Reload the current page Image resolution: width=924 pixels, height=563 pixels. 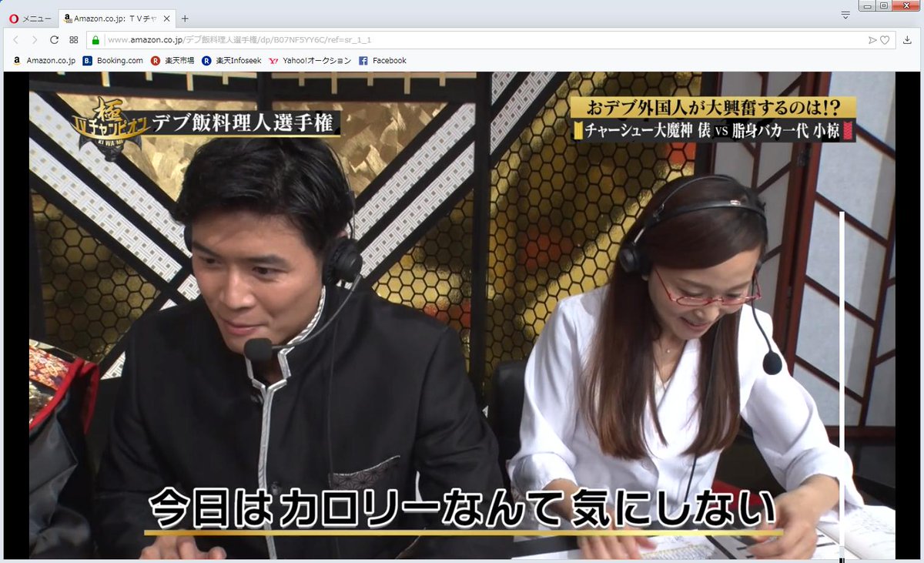(54, 40)
